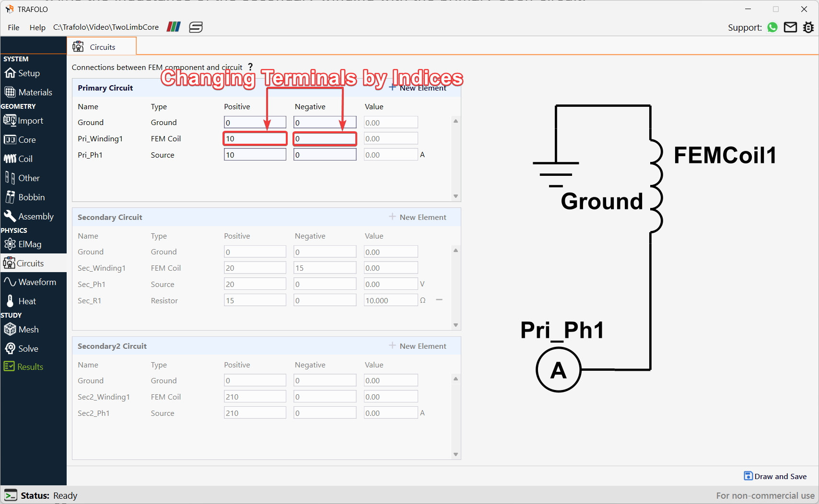This screenshot has width=819, height=504.
Task: Open the Mesh study page
Action: pyautogui.click(x=22, y=330)
